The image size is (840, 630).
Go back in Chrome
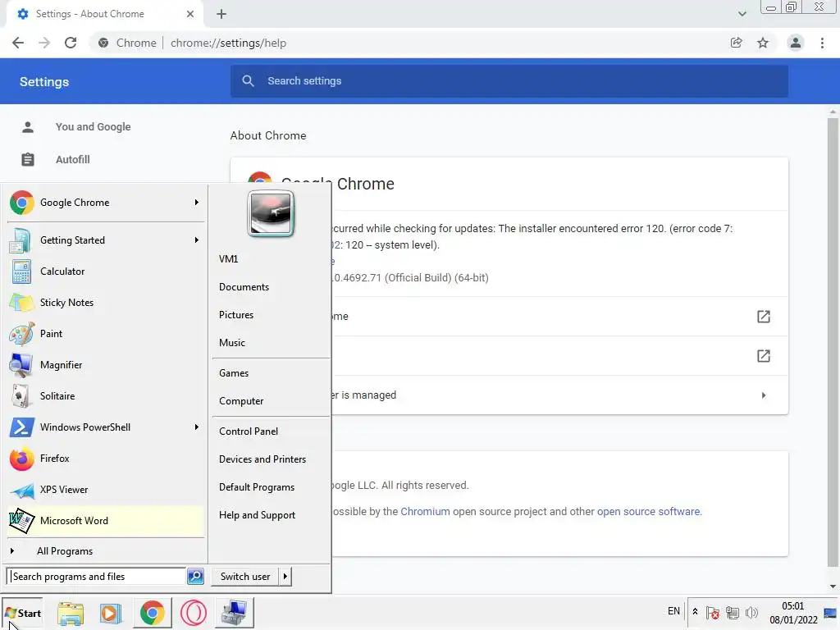click(x=18, y=43)
